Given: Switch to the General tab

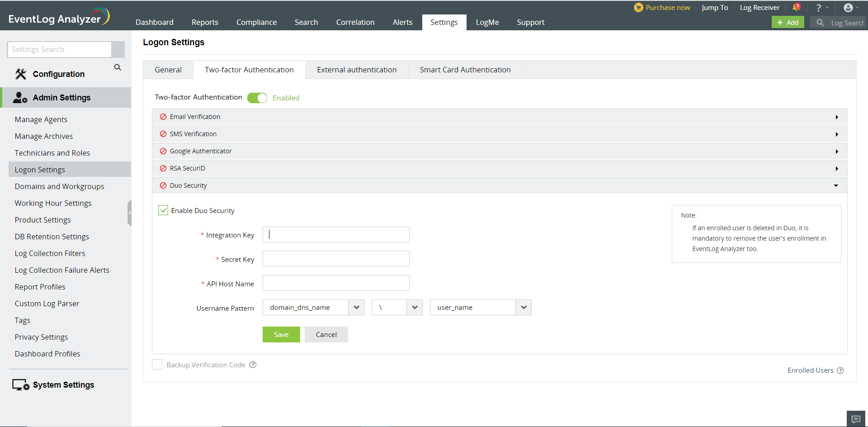Looking at the screenshot, I should 168,70.
